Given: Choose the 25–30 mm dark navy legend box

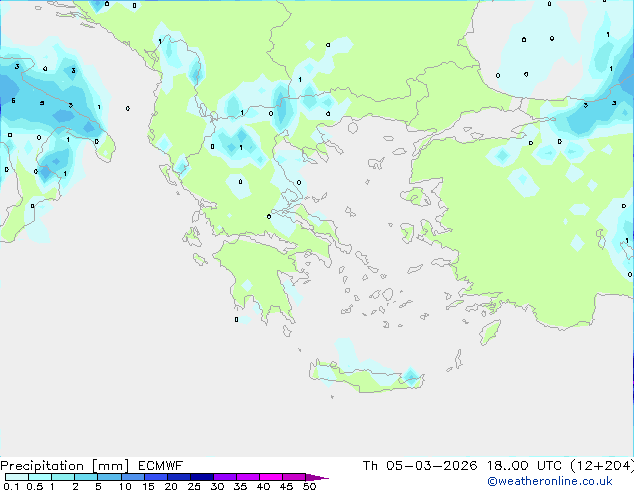Looking at the screenshot, I should [202, 477].
